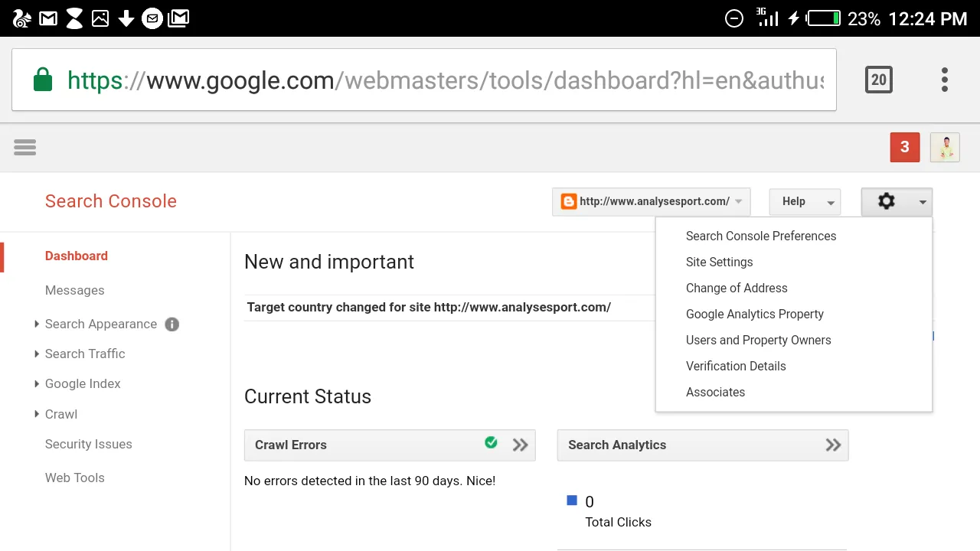The width and height of the screenshot is (980, 551).
Task: Click the browser URL address field
Action: click(445, 80)
